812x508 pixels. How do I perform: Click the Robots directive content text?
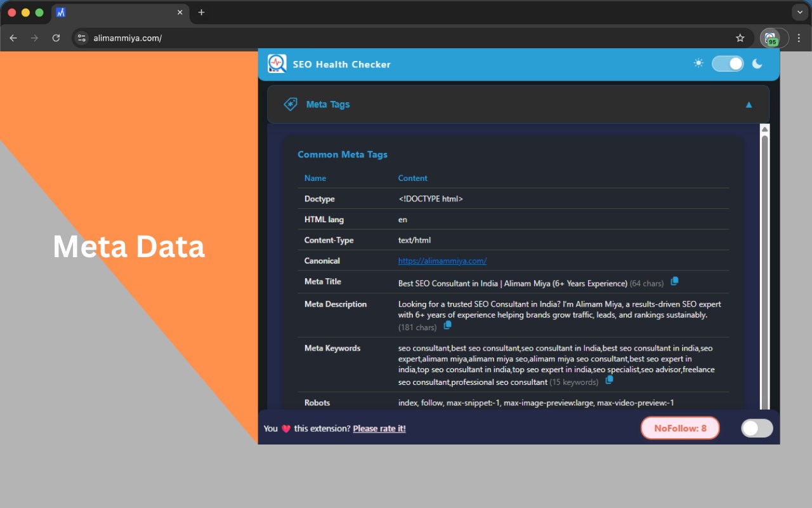[536, 403]
